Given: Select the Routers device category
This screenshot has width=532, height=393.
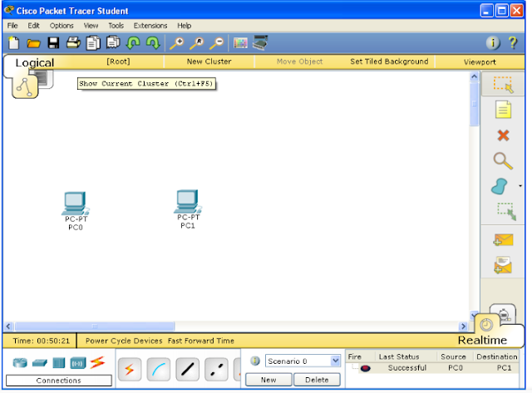Looking at the screenshot, I should click(20, 363).
